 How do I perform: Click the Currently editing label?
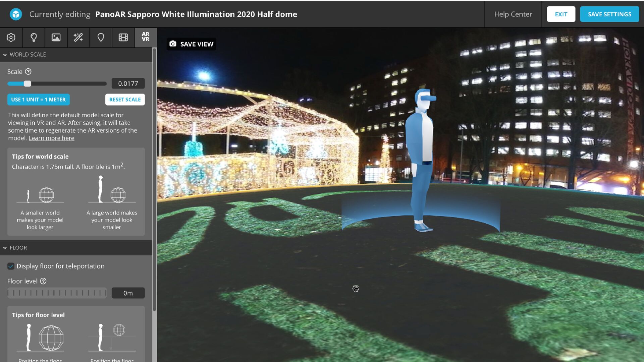coord(60,14)
